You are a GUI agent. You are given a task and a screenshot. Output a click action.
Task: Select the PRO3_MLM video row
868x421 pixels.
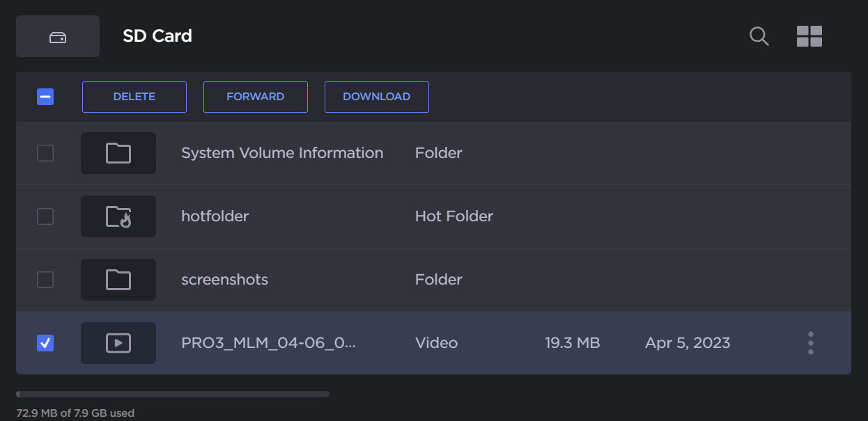[270, 343]
